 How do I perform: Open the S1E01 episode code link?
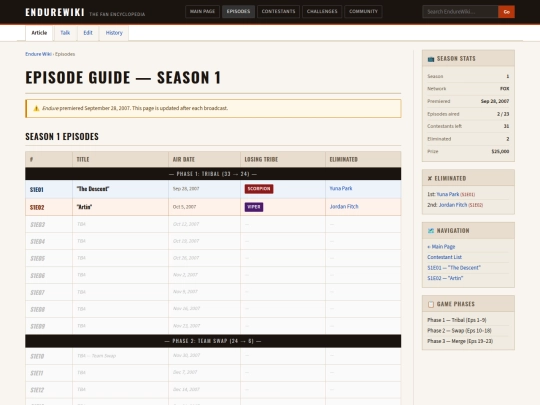tap(37, 190)
